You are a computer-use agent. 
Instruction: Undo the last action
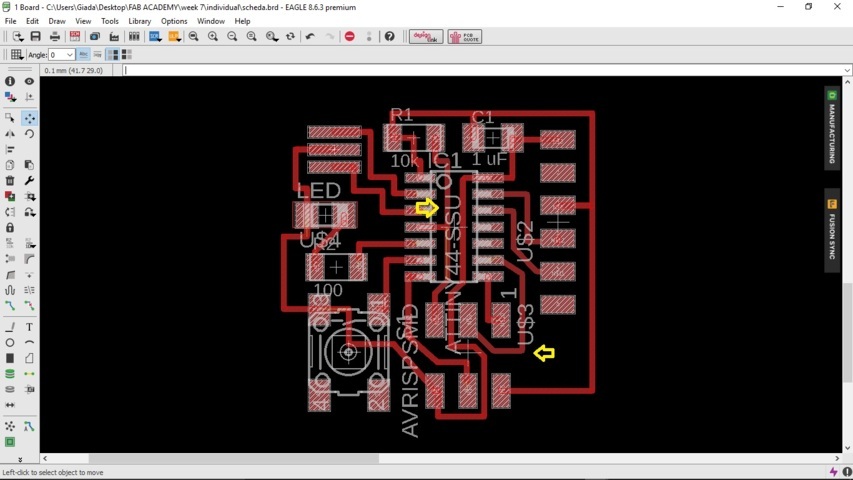click(310, 36)
